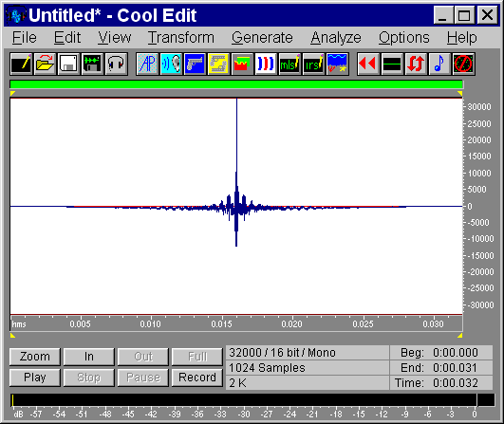Click the Zoom In button
Viewport: 504px width, 424px height.
click(88, 357)
